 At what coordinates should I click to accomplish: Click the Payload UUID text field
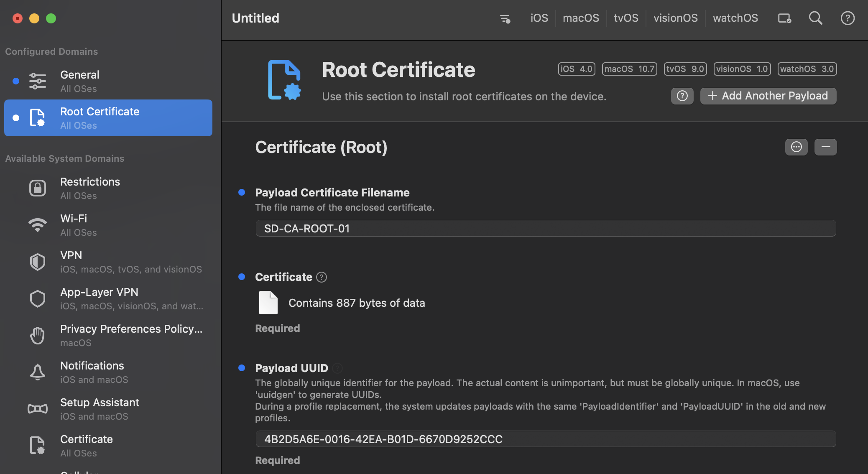click(546, 439)
